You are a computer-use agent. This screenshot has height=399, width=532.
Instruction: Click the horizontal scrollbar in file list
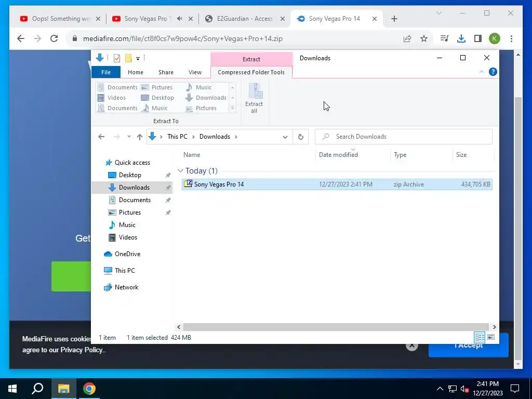pos(336,327)
